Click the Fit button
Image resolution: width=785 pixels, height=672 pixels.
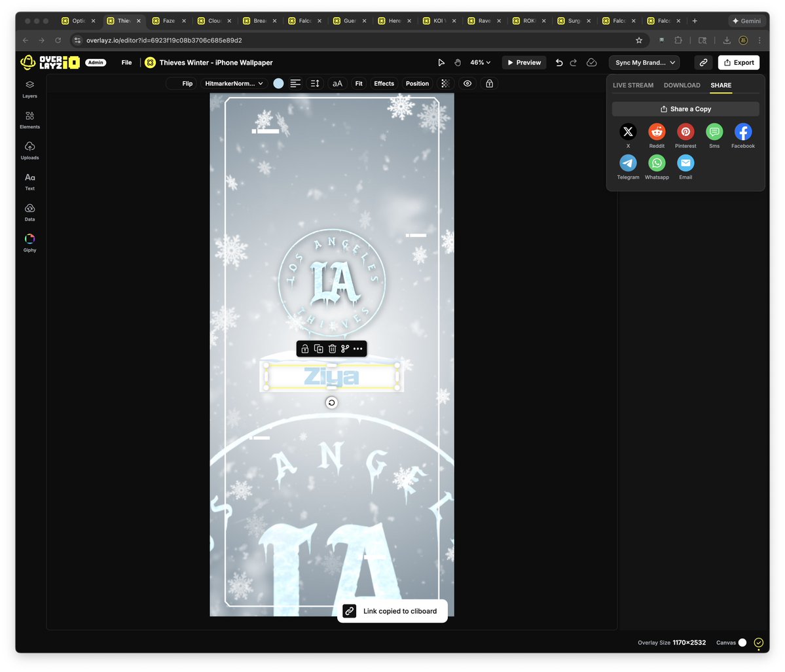click(359, 84)
